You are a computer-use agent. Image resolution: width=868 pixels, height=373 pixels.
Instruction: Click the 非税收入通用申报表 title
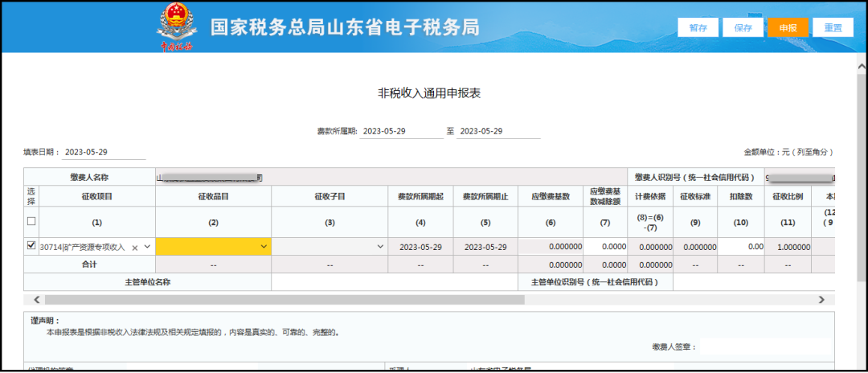click(x=429, y=93)
